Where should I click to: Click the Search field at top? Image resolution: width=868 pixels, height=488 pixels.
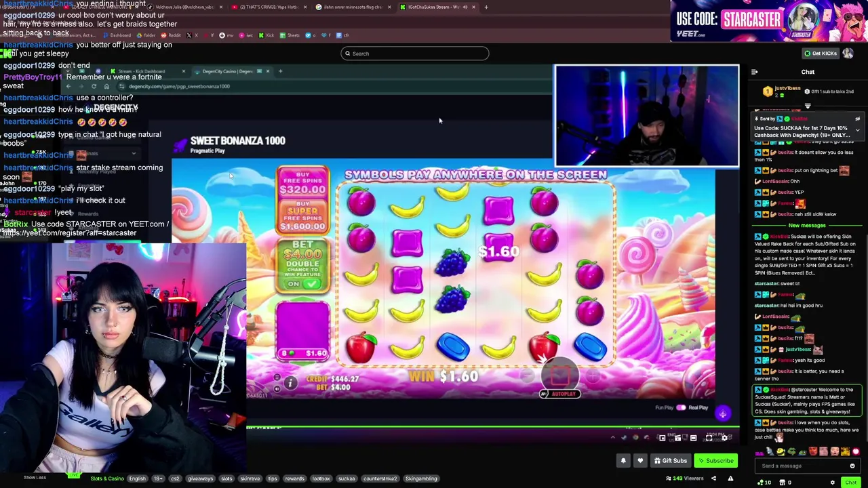[x=414, y=54]
